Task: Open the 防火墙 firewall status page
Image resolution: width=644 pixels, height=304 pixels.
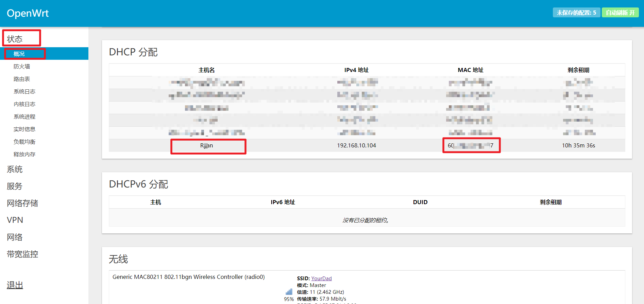Action: [x=22, y=67]
